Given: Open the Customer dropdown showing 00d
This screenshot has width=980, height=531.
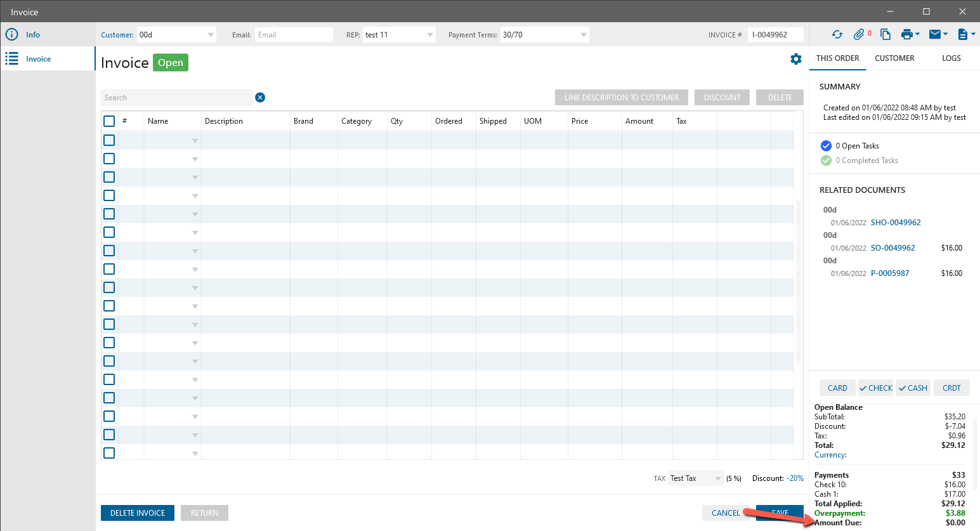Looking at the screenshot, I should point(176,35).
